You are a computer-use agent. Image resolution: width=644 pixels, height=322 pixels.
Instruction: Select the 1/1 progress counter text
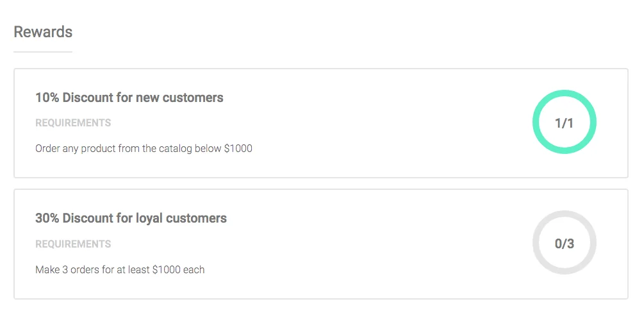point(565,123)
